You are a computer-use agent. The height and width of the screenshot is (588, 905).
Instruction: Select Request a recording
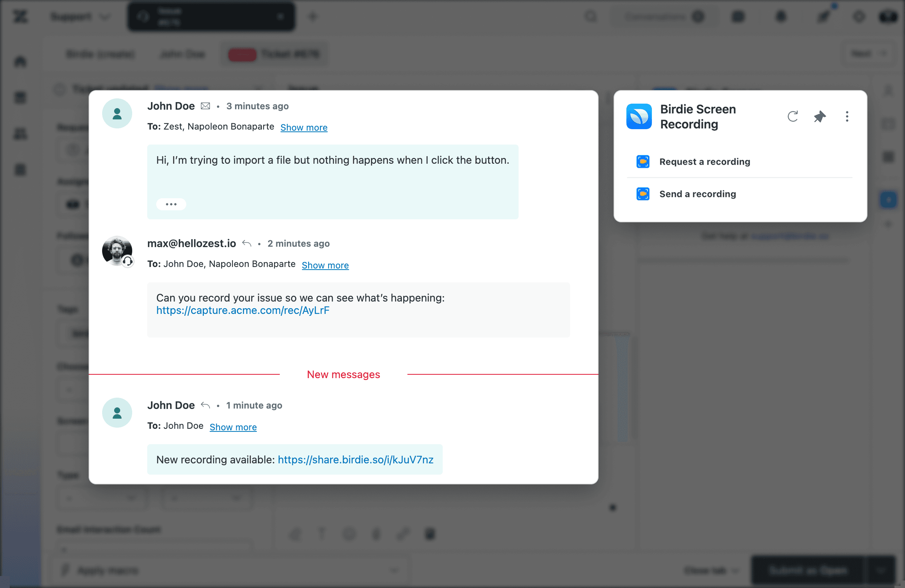(740, 161)
